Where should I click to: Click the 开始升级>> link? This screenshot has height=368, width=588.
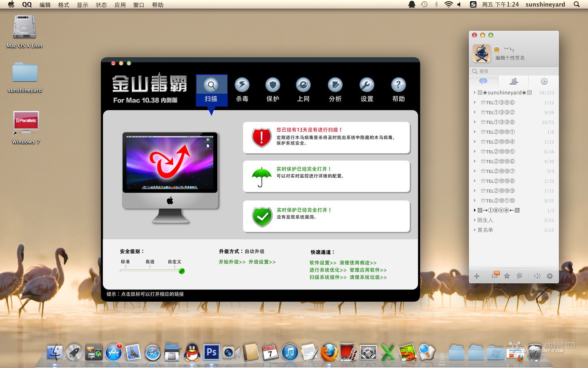tap(232, 262)
